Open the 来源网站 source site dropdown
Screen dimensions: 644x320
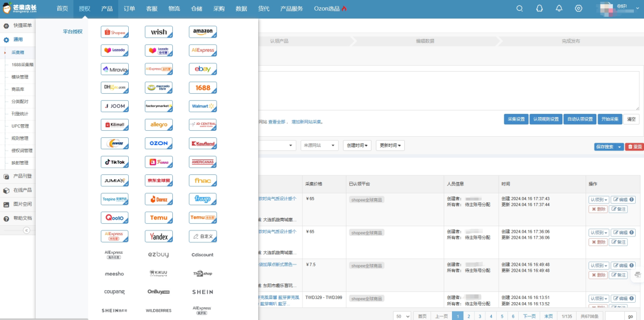pyautogui.click(x=319, y=146)
